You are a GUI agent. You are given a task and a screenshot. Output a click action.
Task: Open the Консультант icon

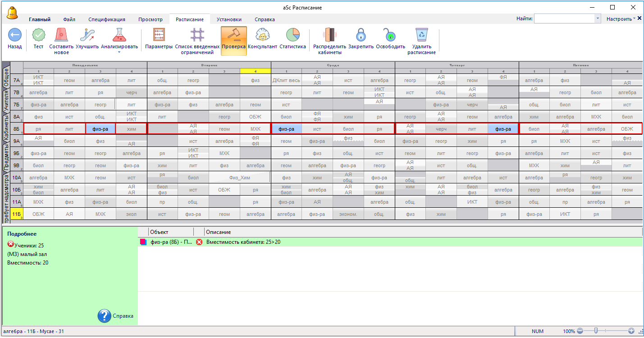coord(262,35)
